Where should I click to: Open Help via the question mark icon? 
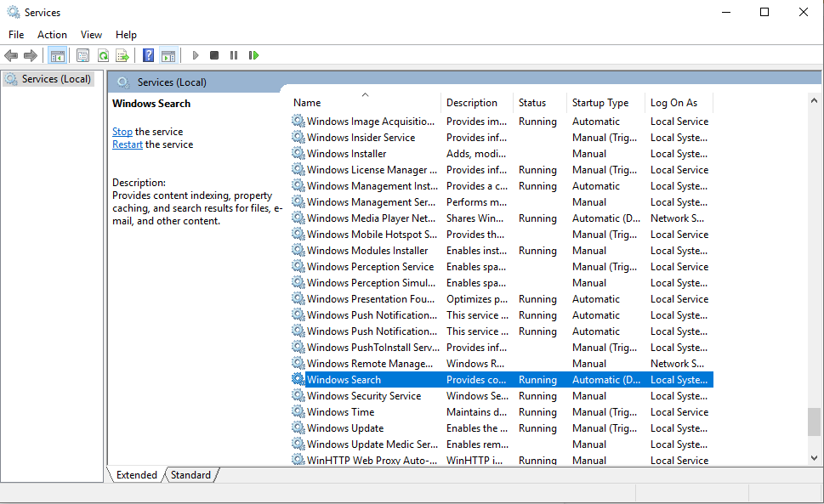pyautogui.click(x=149, y=55)
